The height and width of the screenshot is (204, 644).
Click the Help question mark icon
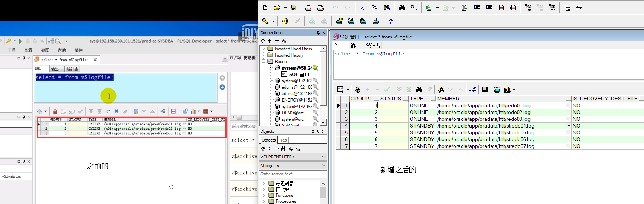(391, 21)
